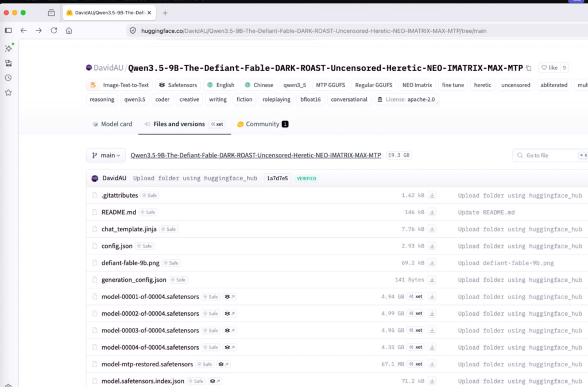Click the uncensored tag
The height and width of the screenshot is (387, 588).
tap(516, 85)
